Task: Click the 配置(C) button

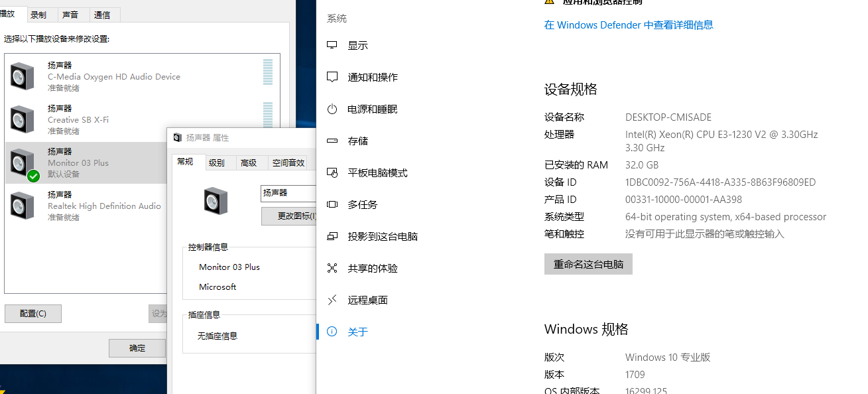Action: coord(32,313)
